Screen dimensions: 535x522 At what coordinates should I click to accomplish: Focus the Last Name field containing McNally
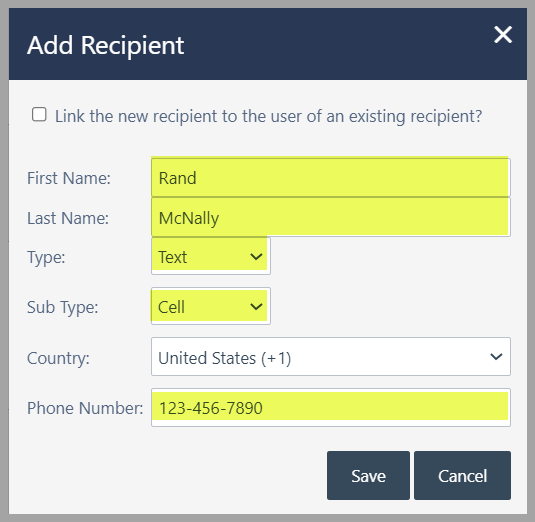(x=331, y=217)
